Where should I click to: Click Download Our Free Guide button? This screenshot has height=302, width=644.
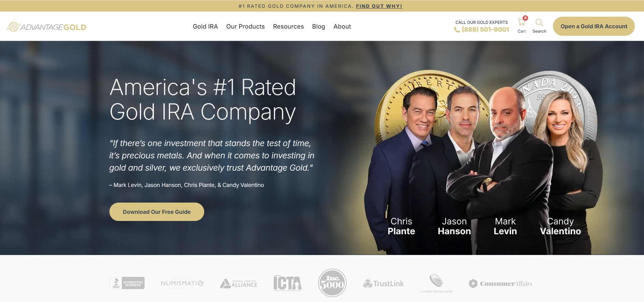tap(157, 212)
